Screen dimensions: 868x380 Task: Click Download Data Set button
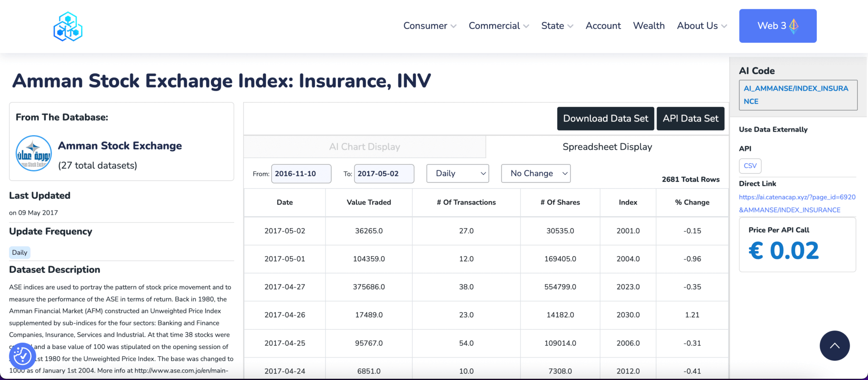(x=605, y=119)
